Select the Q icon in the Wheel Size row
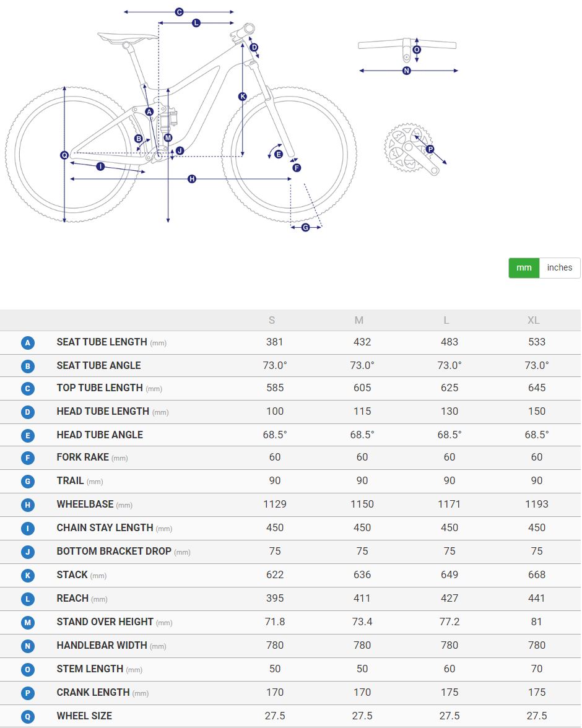This screenshot has height=728, width=582. coord(28,717)
